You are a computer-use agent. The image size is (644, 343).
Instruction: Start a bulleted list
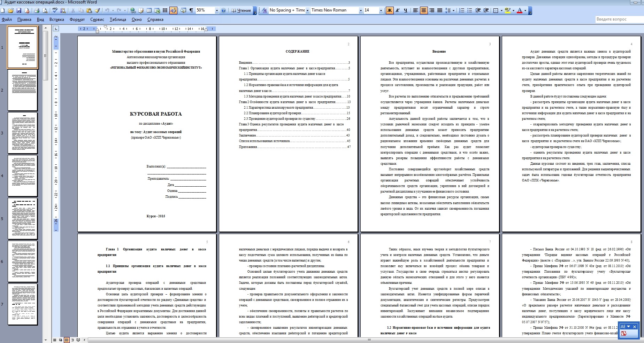pyautogui.click(x=470, y=10)
